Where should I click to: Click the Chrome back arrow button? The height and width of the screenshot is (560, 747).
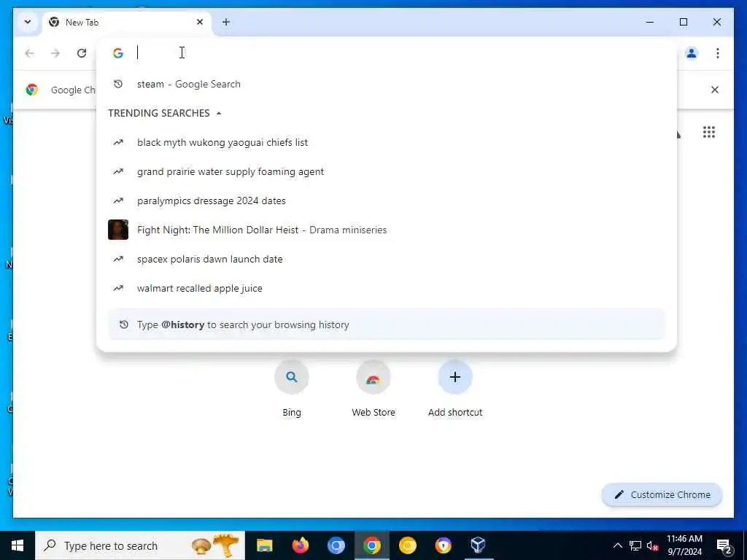29,52
